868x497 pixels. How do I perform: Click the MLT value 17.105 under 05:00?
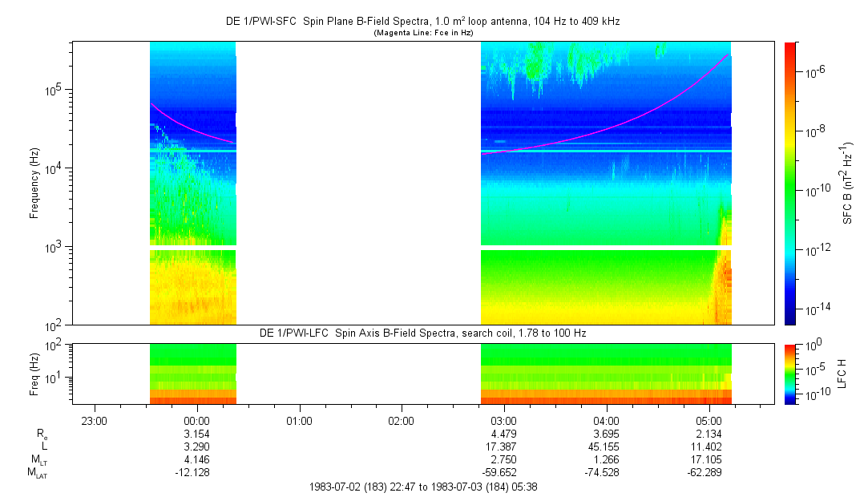708,461
